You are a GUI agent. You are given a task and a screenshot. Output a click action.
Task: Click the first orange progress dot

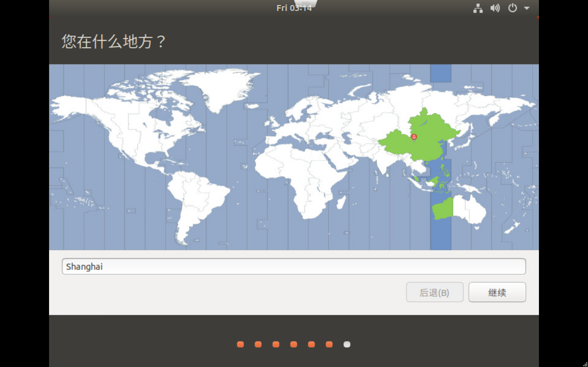pyautogui.click(x=240, y=344)
